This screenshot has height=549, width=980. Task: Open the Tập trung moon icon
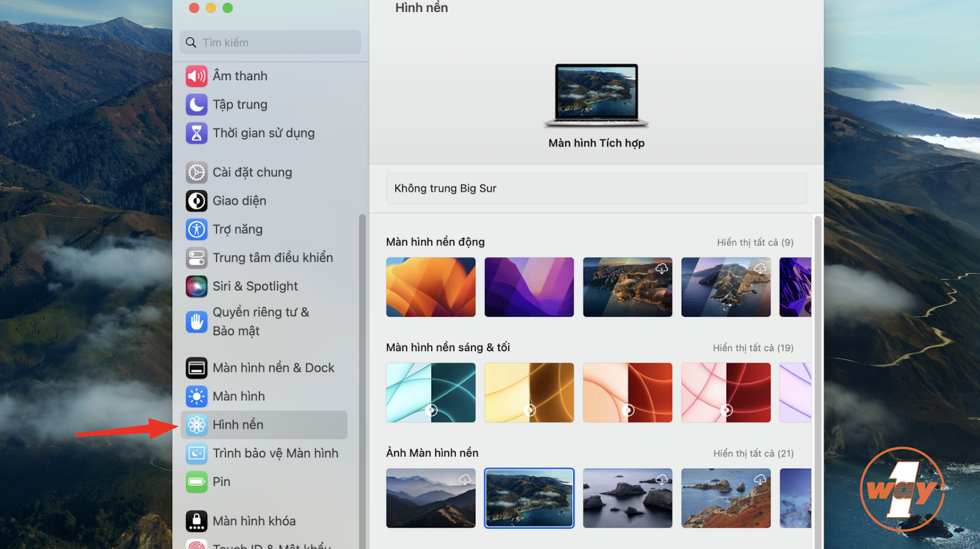coord(197,105)
